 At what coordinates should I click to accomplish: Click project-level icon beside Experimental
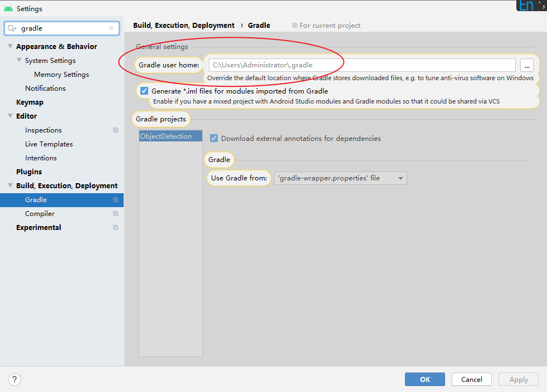pos(115,228)
